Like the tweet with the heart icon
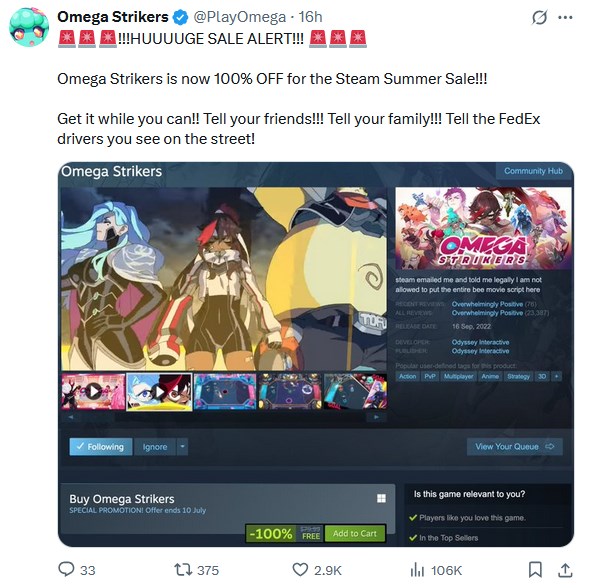Image resolution: width=589 pixels, height=588 pixels. point(300,569)
